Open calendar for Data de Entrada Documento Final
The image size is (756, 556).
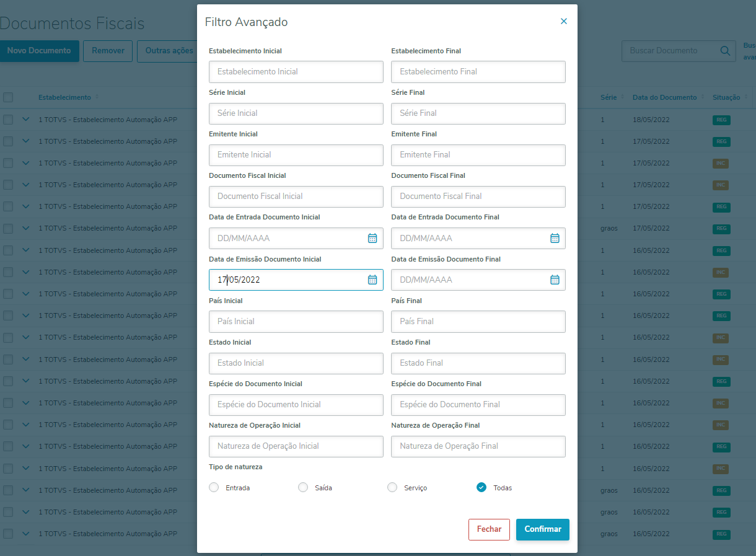555,238
